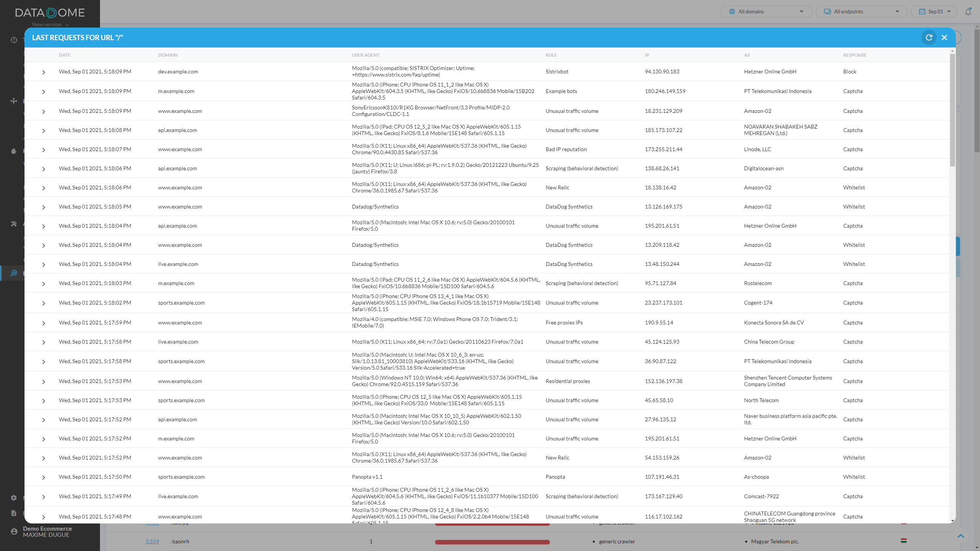
Task: Click the notifications bell icon
Action: coord(968,11)
